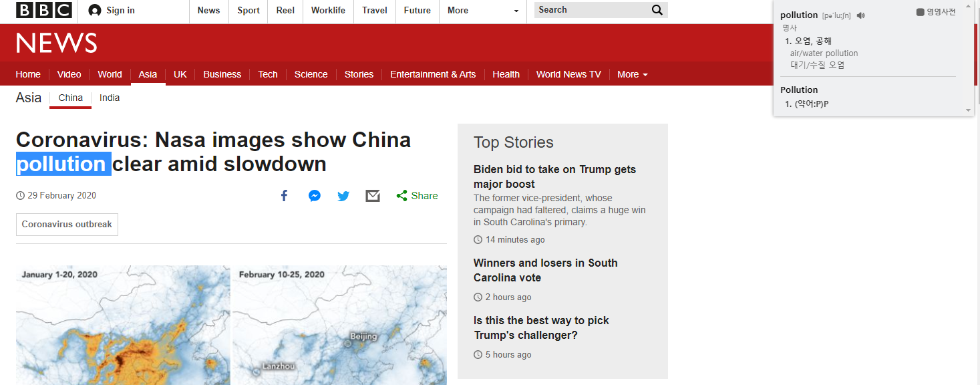Open Travel in top navigation
The height and width of the screenshot is (385, 980).
[x=375, y=10]
